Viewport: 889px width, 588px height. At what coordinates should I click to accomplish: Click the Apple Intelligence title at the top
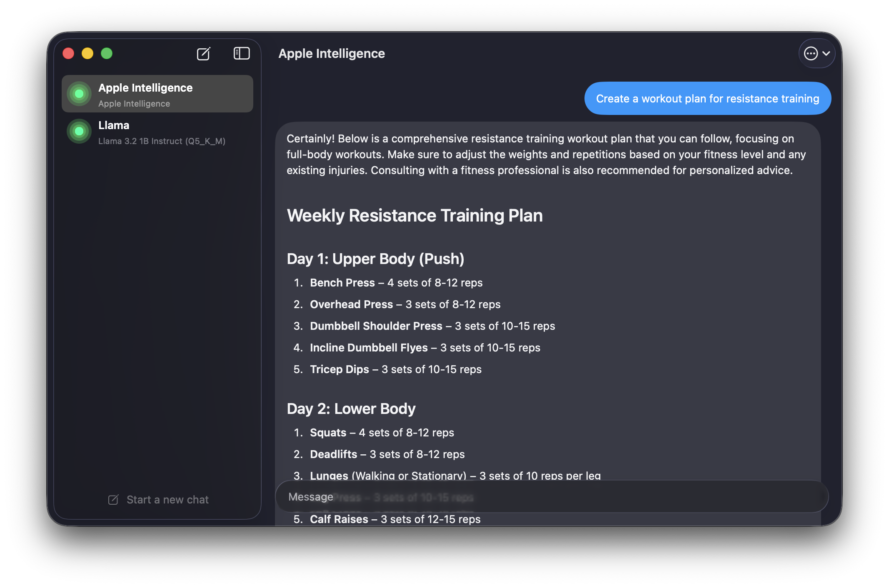[x=332, y=53]
